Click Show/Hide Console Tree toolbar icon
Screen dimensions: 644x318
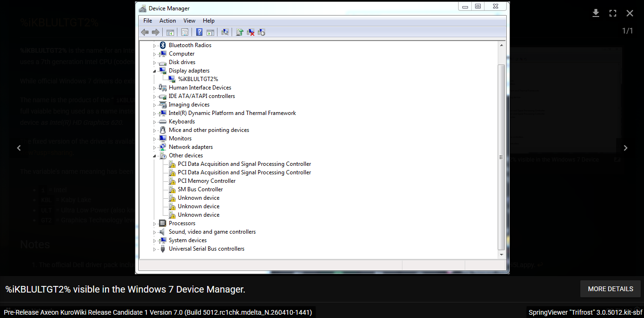170,32
